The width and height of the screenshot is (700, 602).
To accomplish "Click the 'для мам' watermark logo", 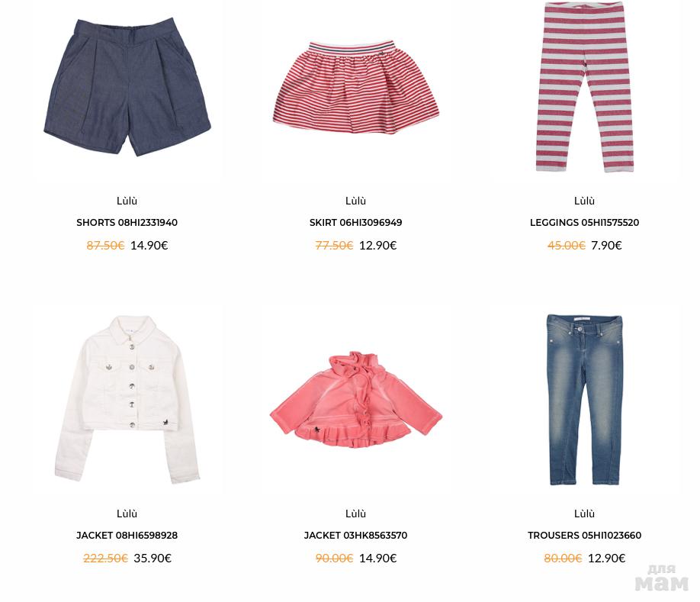I will pos(662,578).
